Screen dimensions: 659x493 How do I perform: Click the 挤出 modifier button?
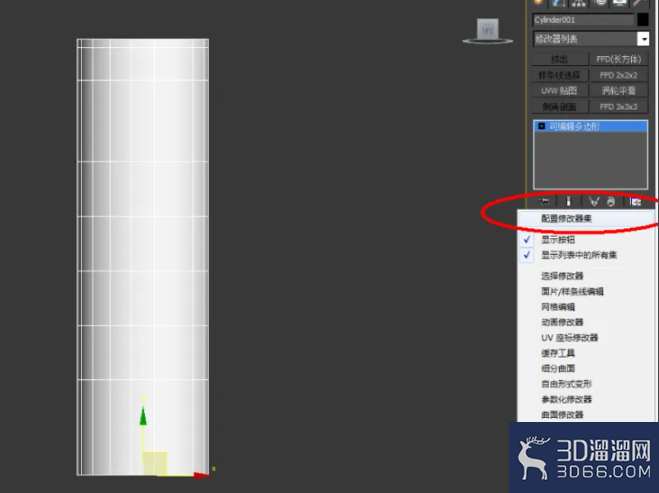[x=559, y=59]
